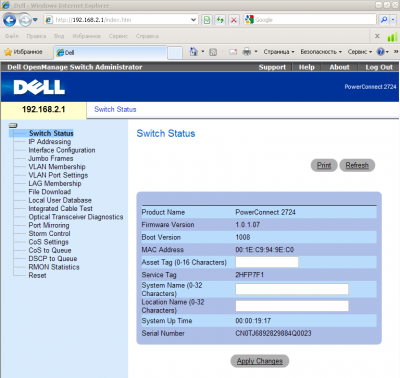The image size is (400, 378).
Task: Click the Help link in Dell header
Action: [307, 67]
